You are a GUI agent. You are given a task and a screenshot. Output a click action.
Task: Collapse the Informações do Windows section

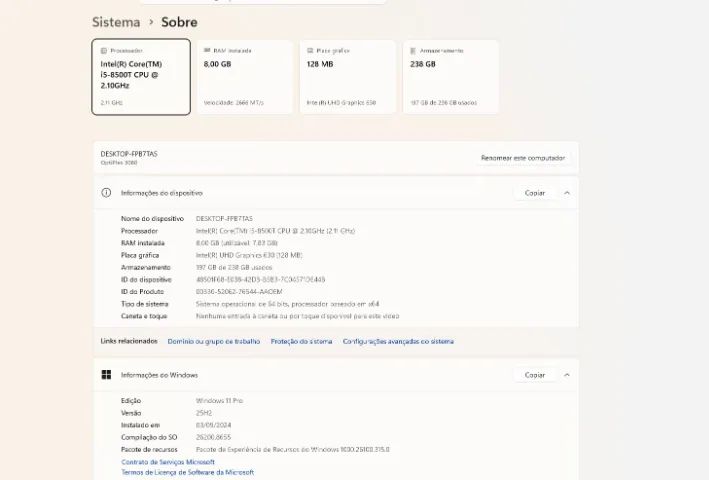[x=567, y=375]
